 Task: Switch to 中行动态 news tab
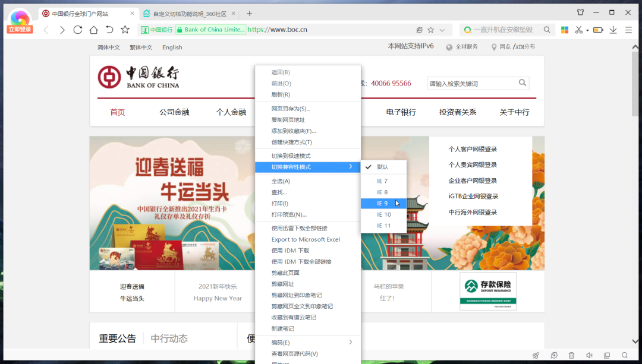(169, 338)
